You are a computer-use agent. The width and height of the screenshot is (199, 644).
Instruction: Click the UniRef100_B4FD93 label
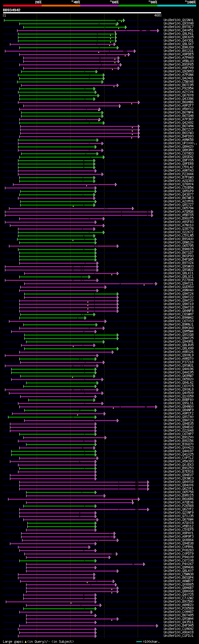(178, 136)
